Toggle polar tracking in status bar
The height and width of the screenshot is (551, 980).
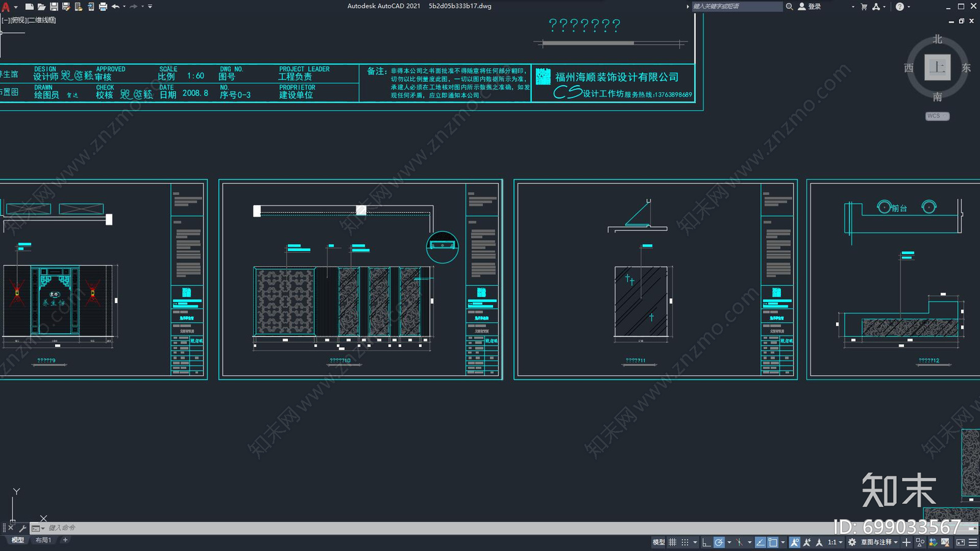click(719, 542)
